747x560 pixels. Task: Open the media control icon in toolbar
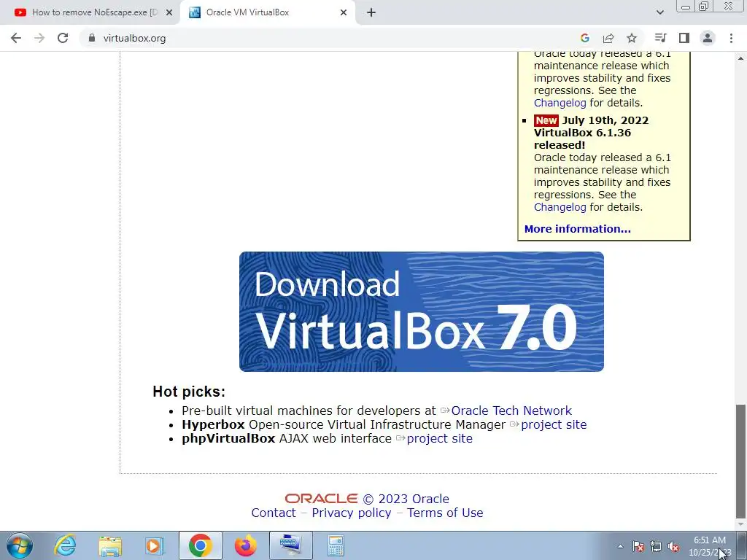coord(660,38)
